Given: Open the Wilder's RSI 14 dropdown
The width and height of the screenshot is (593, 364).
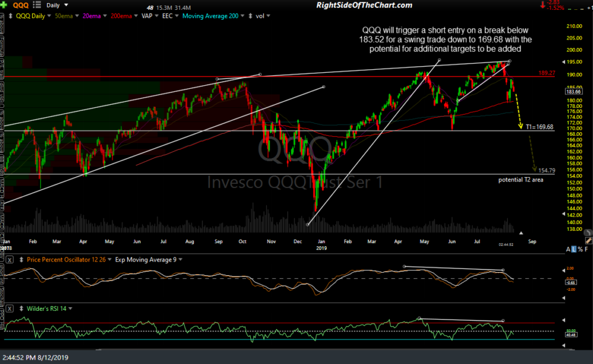Looking at the screenshot, I should (x=70, y=308).
